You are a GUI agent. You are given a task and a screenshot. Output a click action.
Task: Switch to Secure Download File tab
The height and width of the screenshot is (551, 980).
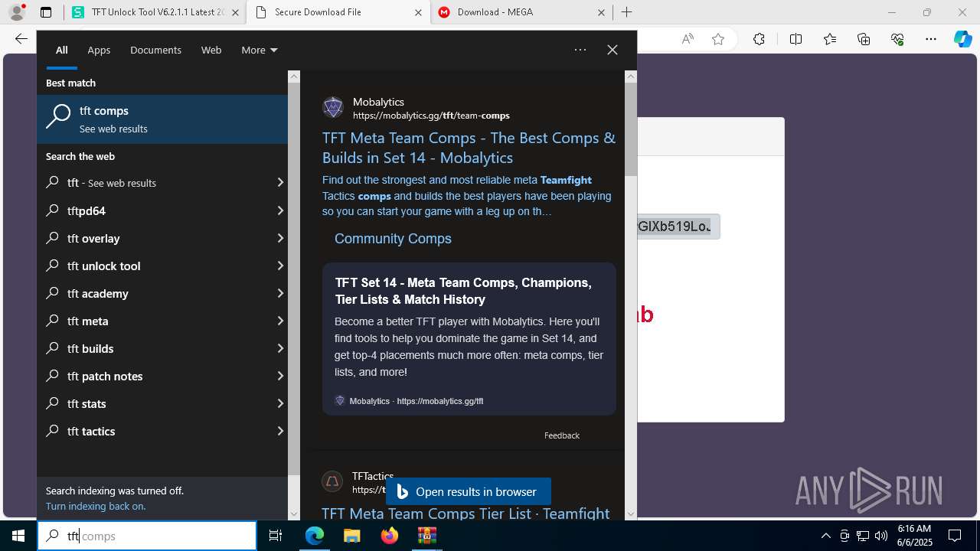click(338, 12)
